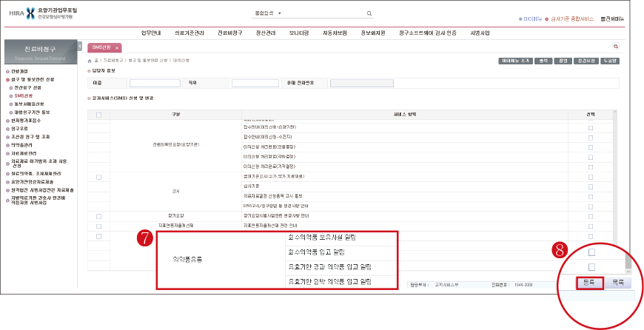Open the 진료비청구 top menu
Screen dimensions: 644x330
[234, 33]
